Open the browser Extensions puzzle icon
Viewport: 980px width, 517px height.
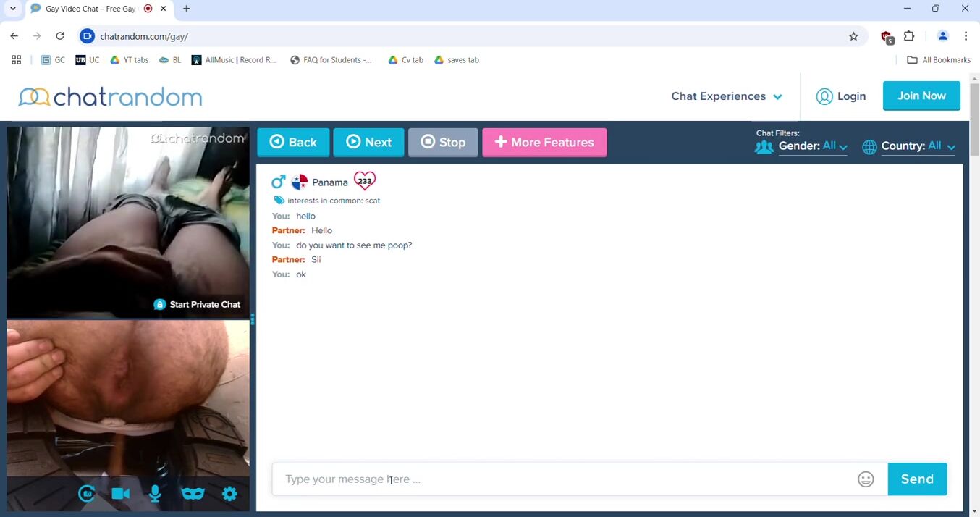(909, 36)
